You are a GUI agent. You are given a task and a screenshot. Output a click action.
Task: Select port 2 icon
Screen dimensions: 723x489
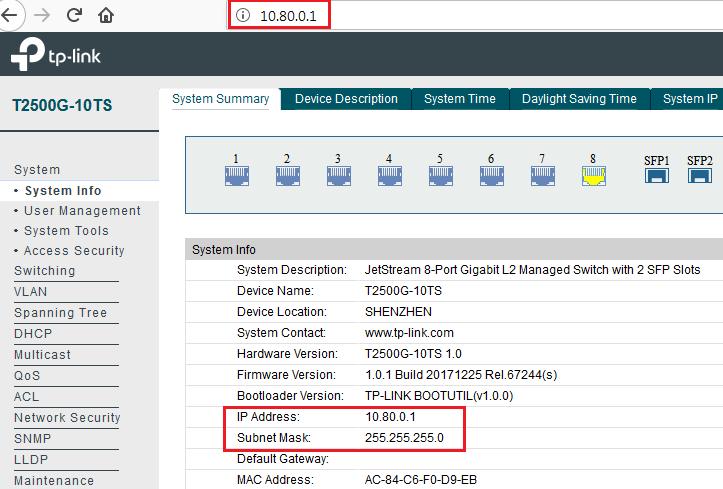coord(288,176)
